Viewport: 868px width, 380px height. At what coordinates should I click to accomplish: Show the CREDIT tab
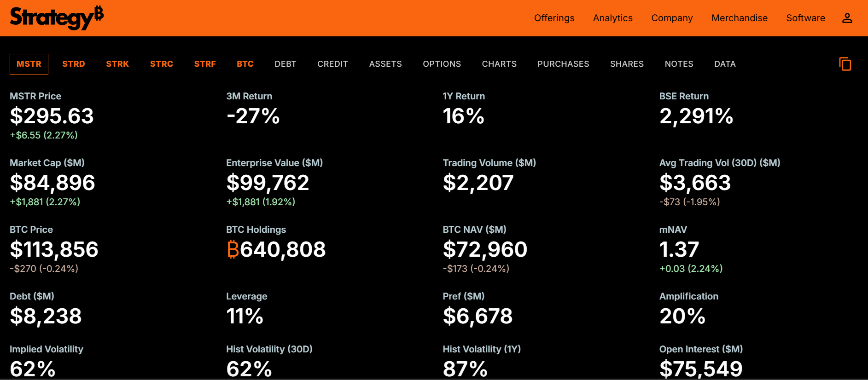tap(332, 64)
